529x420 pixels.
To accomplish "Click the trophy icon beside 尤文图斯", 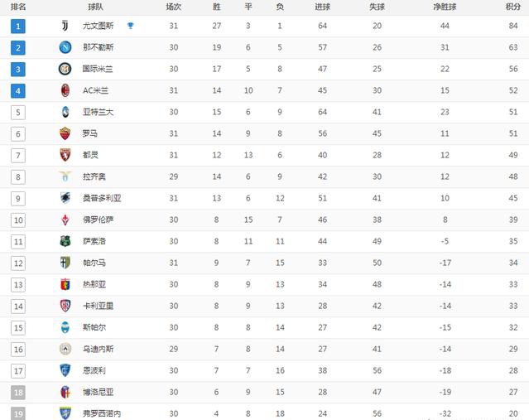I will pos(131,26).
